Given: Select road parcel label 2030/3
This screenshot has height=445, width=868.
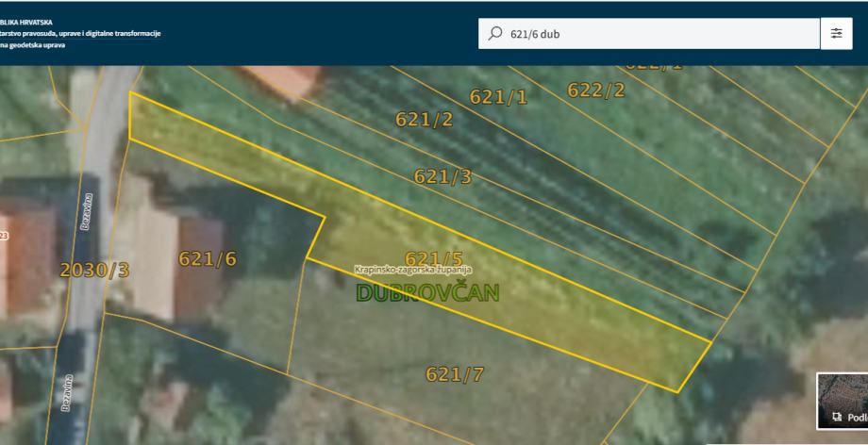Looking at the screenshot, I should tap(94, 270).
